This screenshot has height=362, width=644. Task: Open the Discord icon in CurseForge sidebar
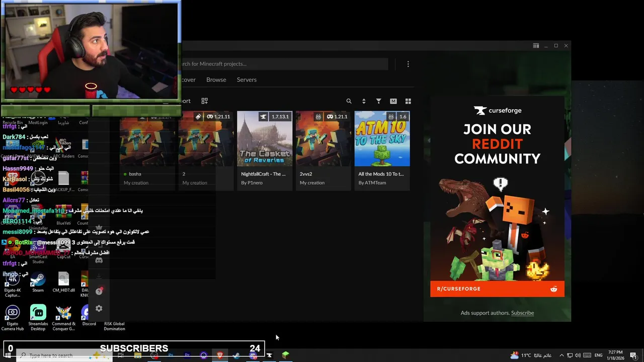[99, 260]
